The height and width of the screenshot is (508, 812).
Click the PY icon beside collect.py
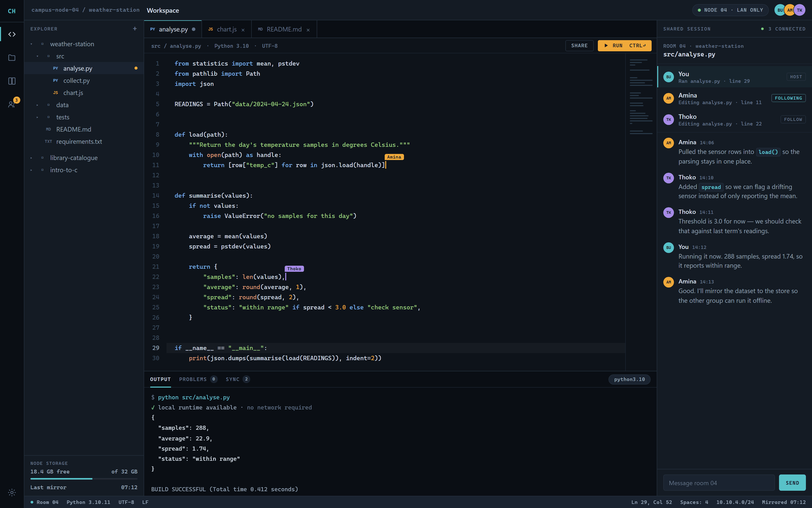56,81
